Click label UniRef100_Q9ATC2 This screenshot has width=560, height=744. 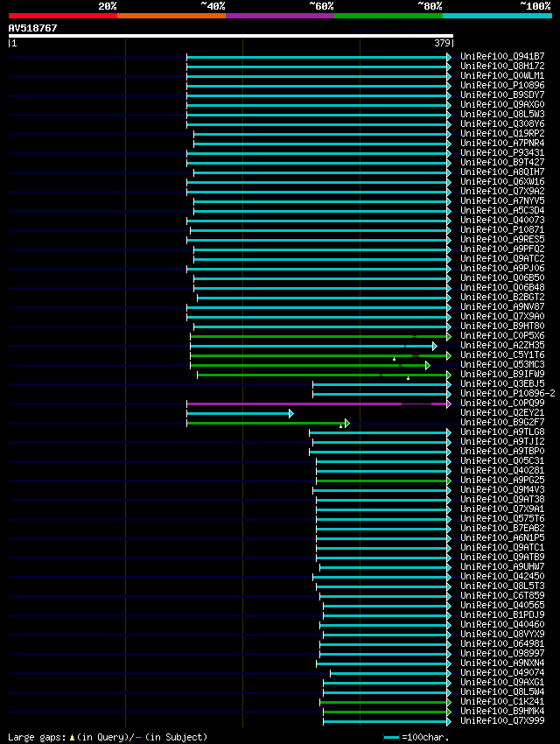[502, 258]
